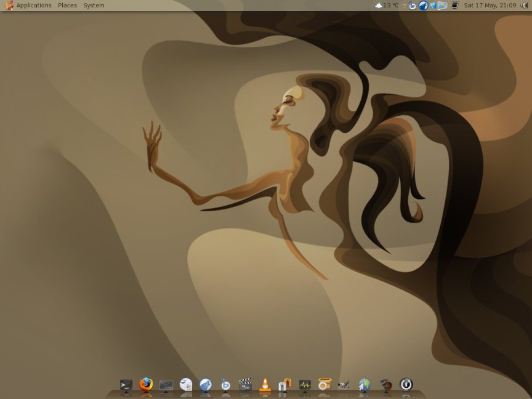The width and height of the screenshot is (532, 399).
Task: Click the blue letter b icon in dock
Action: [x=225, y=385]
